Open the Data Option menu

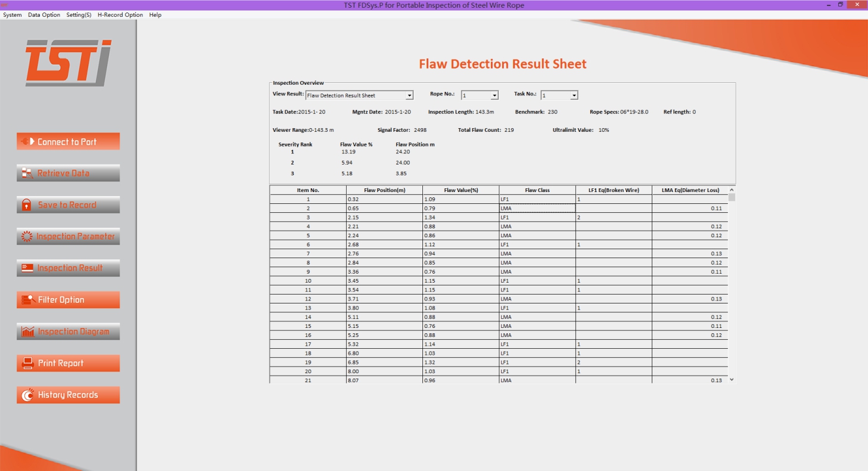(x=44, y=15)
